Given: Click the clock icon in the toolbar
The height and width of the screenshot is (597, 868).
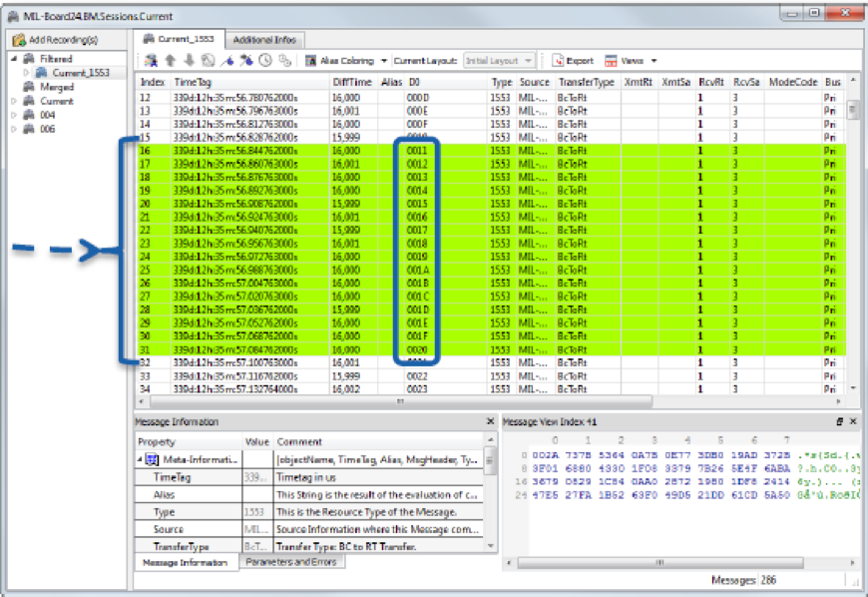Looking at the screenshot, I should tap(265, 60).
